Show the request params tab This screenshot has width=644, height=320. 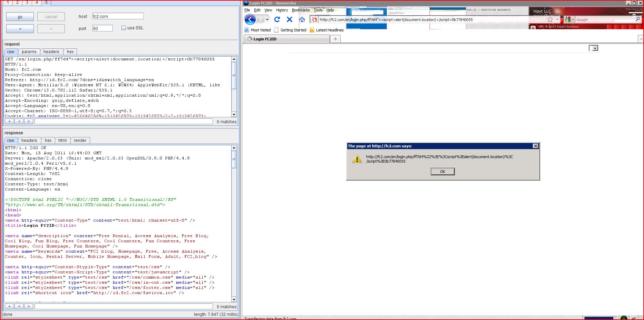(29, 52)
